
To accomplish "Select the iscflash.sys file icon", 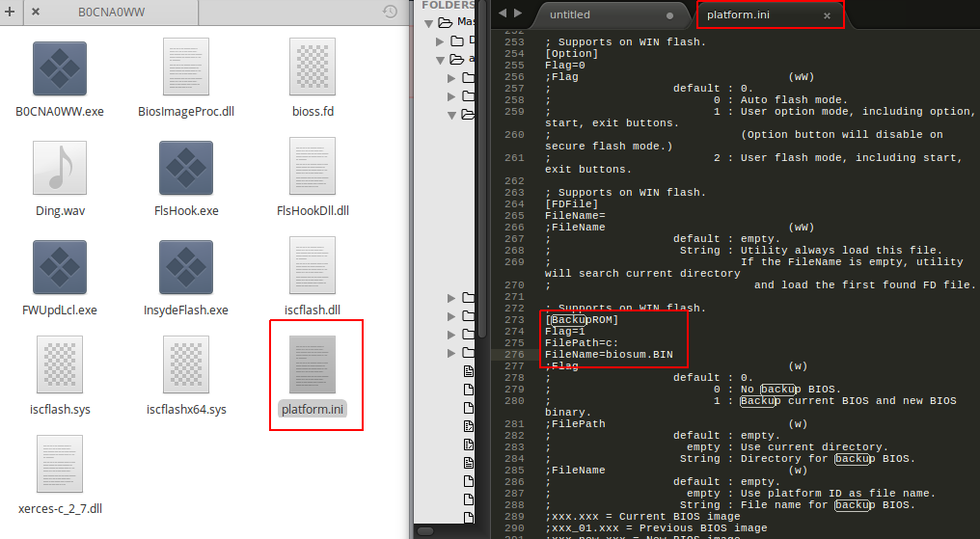I will point(60,366).
